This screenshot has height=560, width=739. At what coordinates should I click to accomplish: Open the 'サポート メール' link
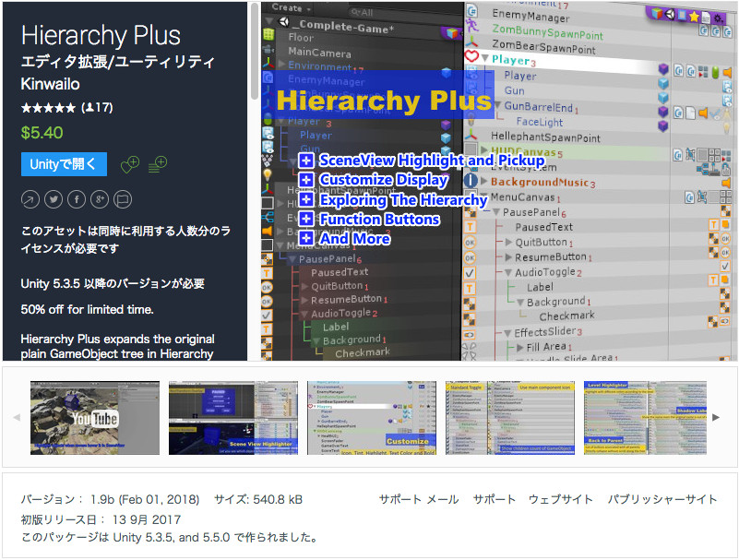(419, 499)
